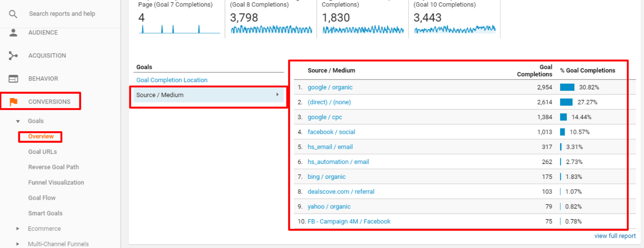Click the Goal 8 Completions sparkline
This screenshot has height=248, width=644.
click(x=271, y=29)
